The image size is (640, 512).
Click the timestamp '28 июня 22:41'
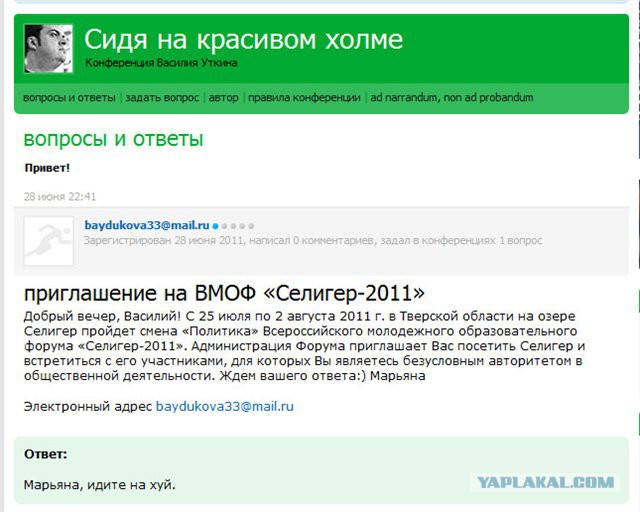60,197
